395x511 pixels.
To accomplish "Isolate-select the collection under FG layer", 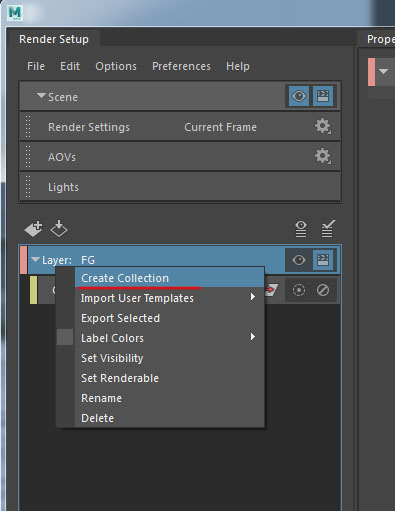I will pyautogui.click(x=299, y=290).
